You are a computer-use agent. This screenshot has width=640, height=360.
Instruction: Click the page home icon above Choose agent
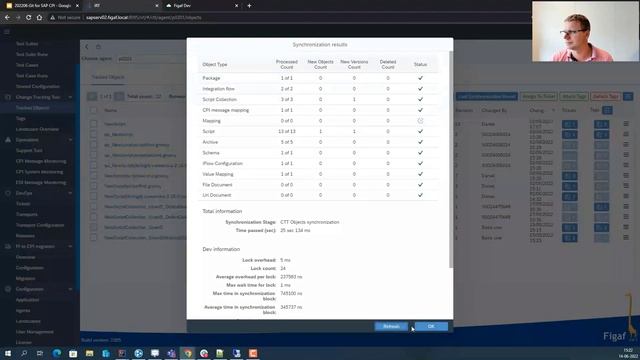point(98,47)
